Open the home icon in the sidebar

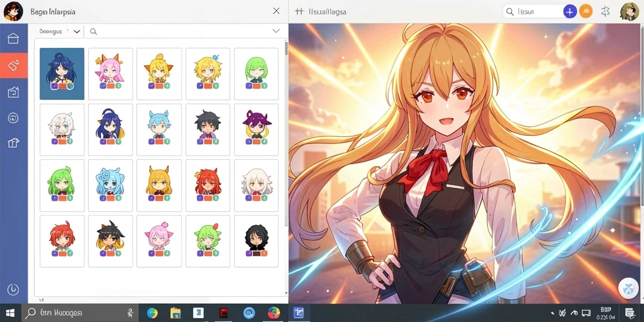(x=13, y=38)
